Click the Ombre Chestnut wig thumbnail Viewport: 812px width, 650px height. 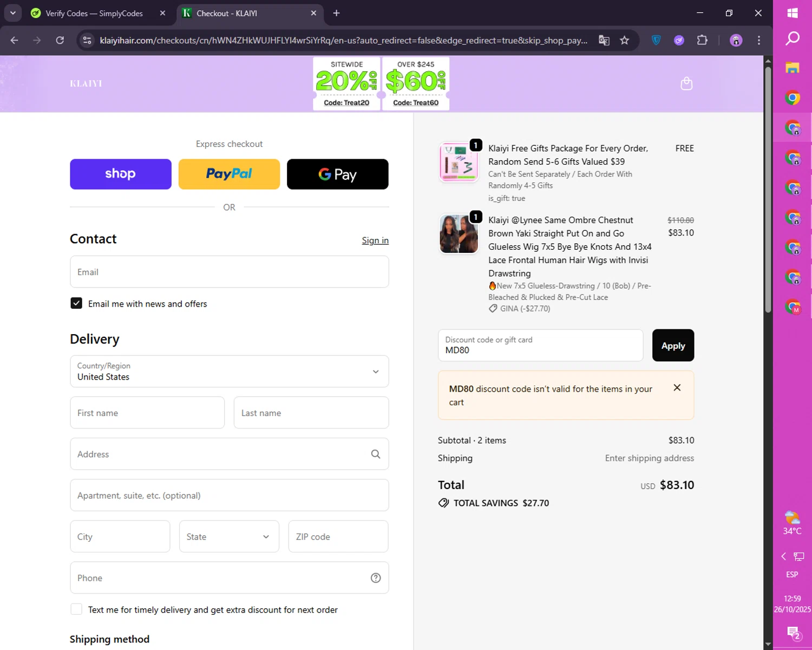point(459,234)
